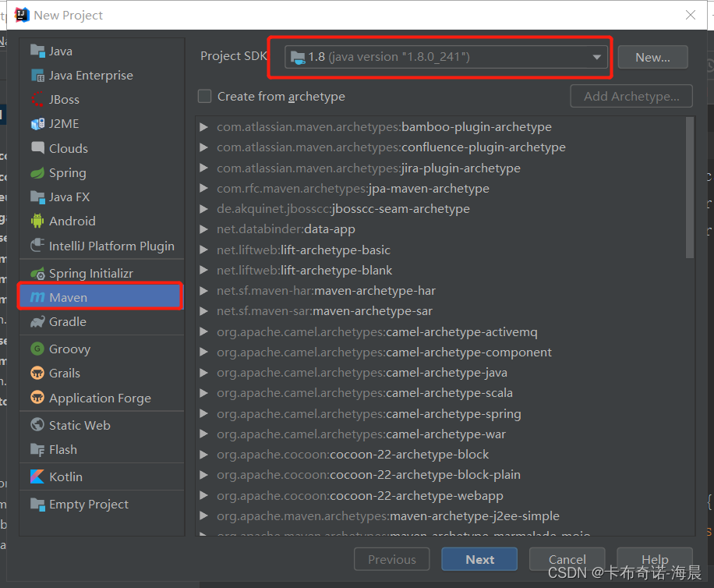
Task: Click the IntelliJ IDEA logo in title bar
Action: point(22,15)
